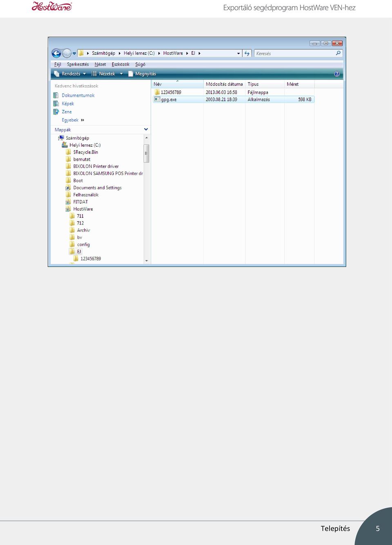Select EJ in the address breadcrumb
392x545 pixels.
(193, 53)
